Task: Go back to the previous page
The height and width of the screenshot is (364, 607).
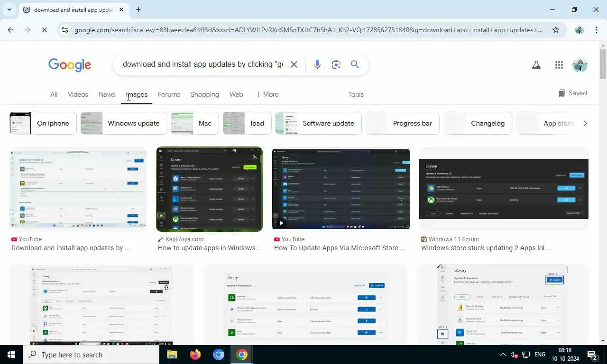Action: tap(10, 30)
